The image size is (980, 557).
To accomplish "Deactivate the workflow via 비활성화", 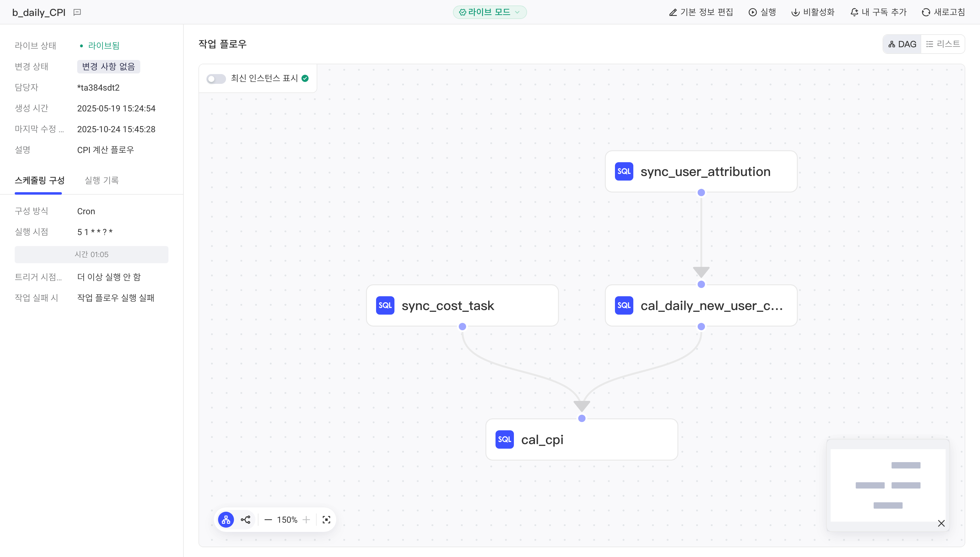I will pyautogui.click(x=813, y=12).
